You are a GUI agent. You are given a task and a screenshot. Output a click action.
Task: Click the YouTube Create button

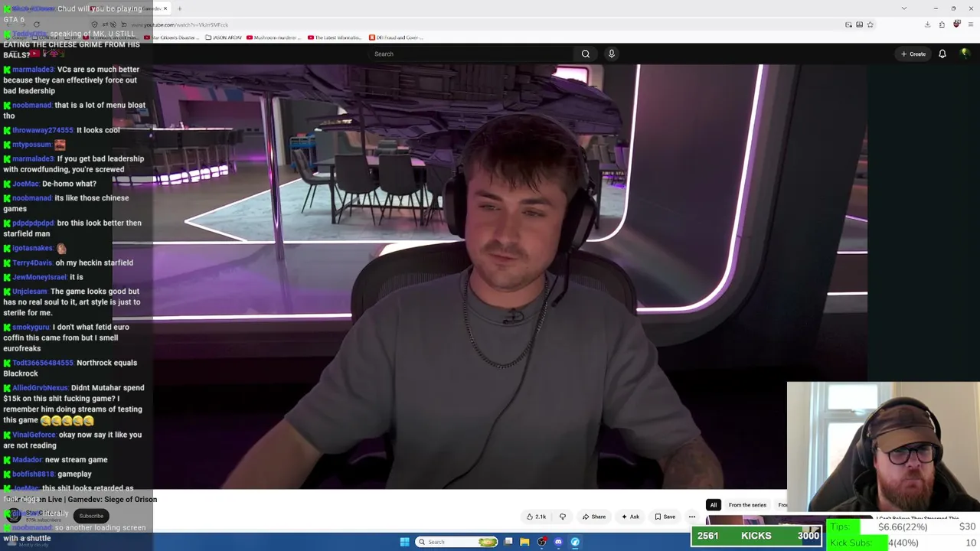click(913, 54)
